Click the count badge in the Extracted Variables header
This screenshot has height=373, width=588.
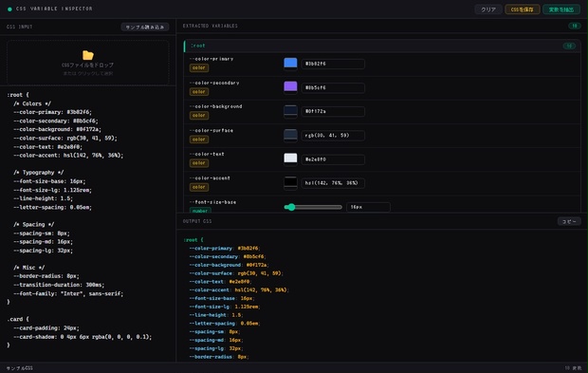coord(575,26)
